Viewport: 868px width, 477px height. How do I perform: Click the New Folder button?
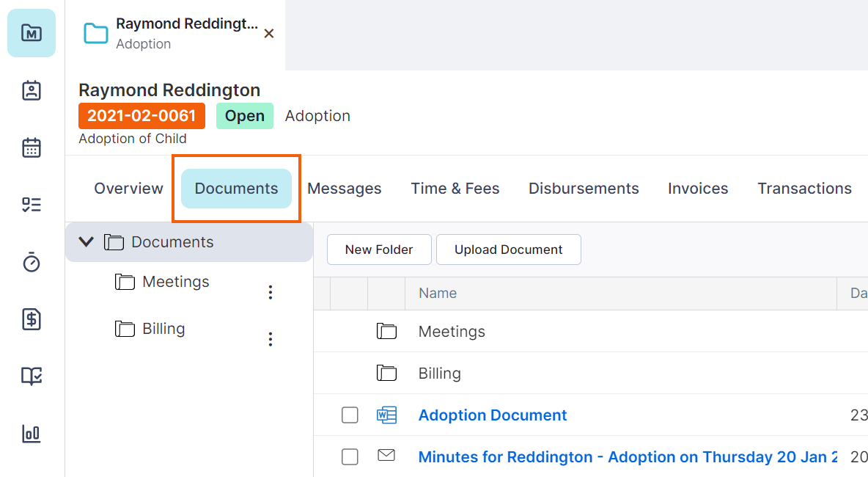[379, 250]
